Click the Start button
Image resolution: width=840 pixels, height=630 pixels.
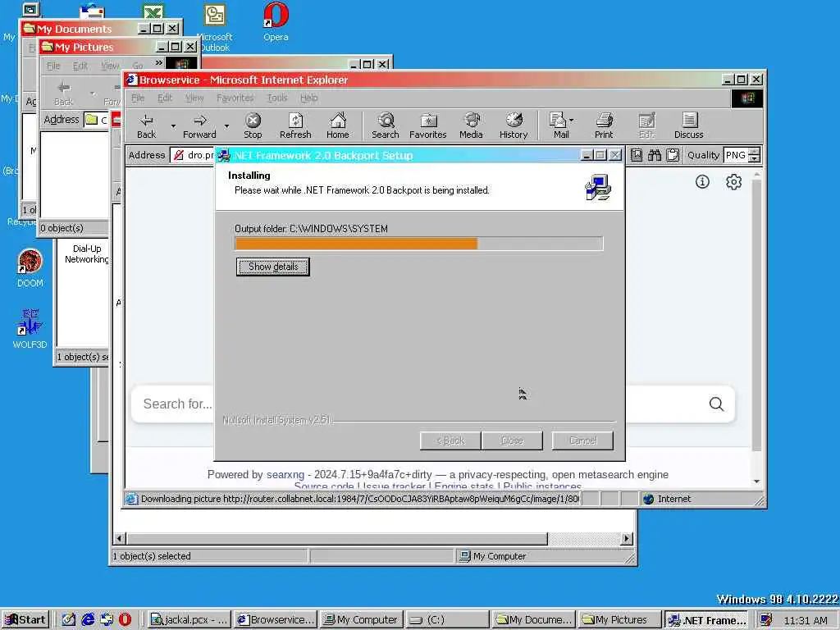(25, 620)
